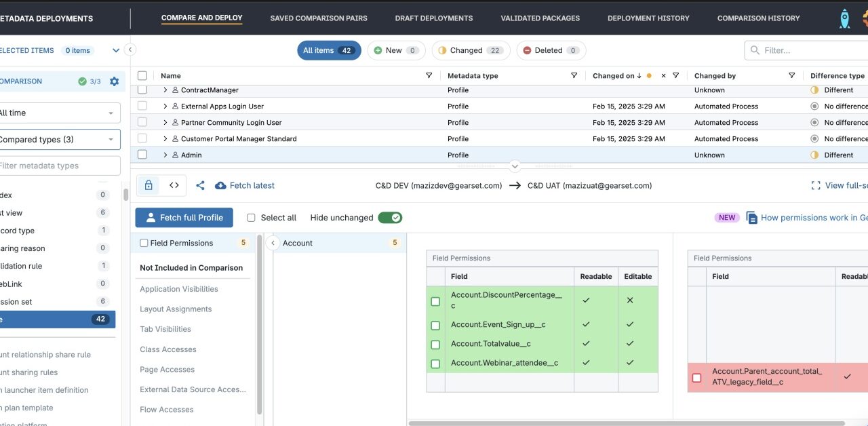Click the full-screen expand icon

[816, 185]
